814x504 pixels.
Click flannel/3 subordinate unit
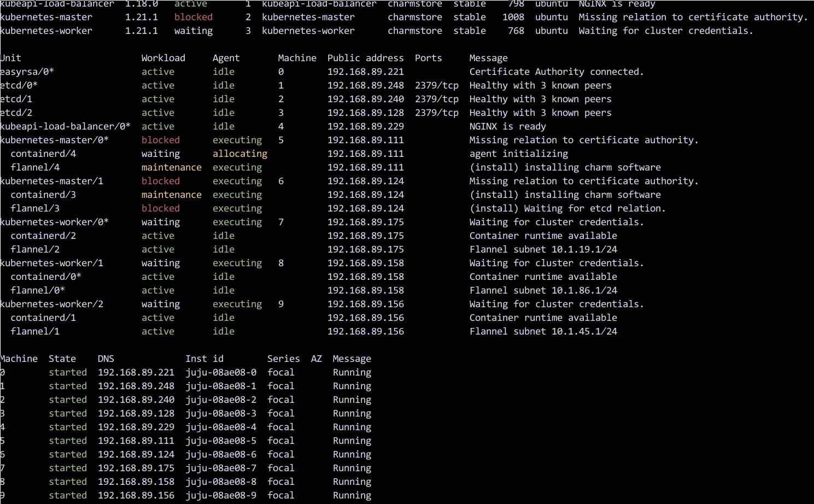point(35,208)
